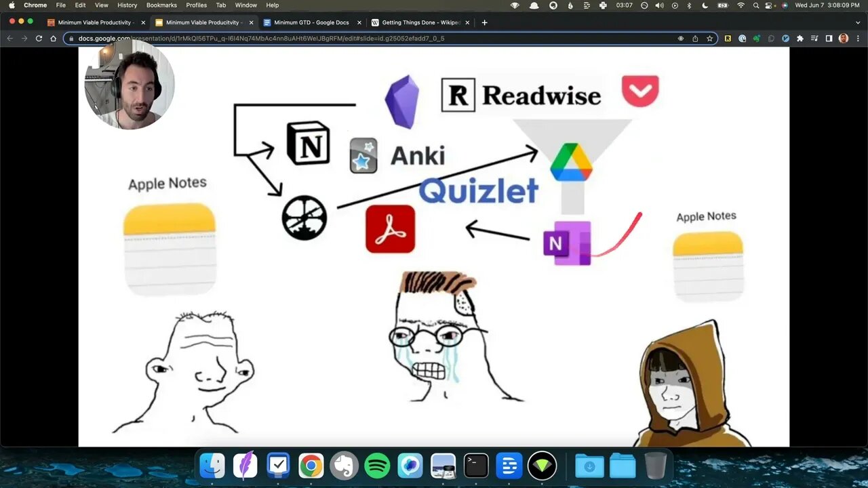The height and width of the screenshot is (488, 868).
Task: Click the back navigation arrow
Action: pos(9,39)
